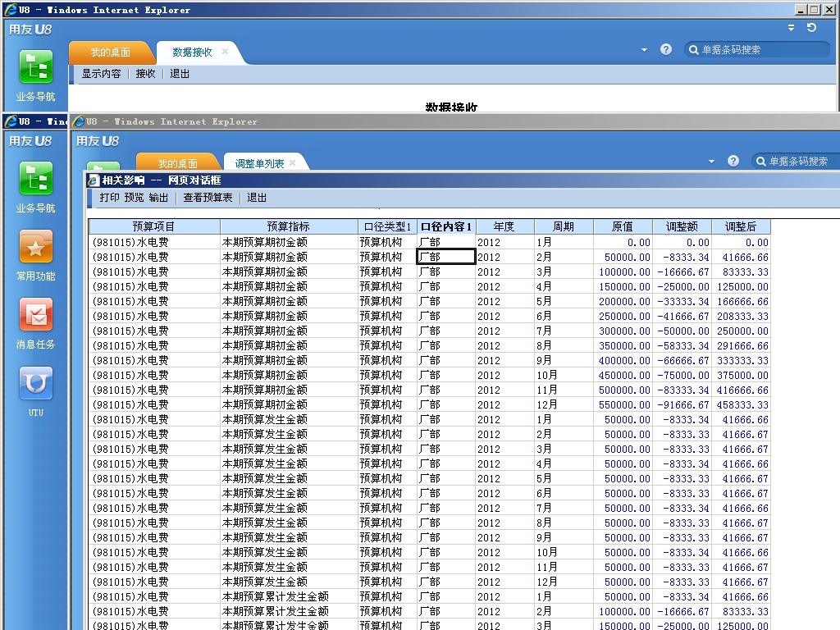The image size is (840, 630).
Task: Click 原值 550000.00 cell
Action: [623, 405]
